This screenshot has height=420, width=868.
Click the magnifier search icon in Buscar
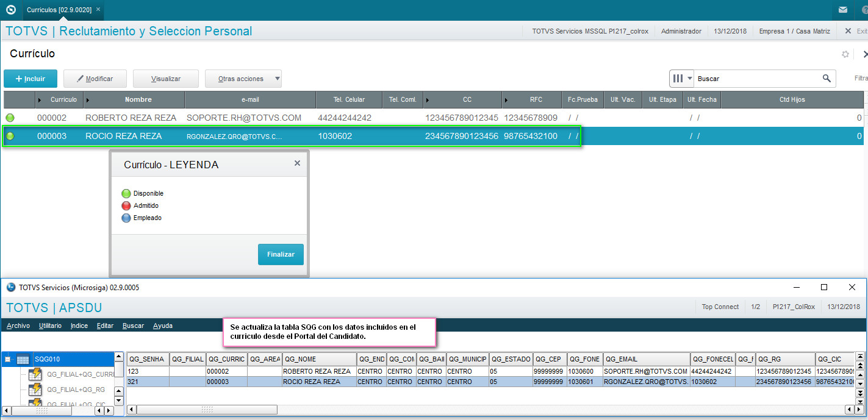[x=827, y=78]
